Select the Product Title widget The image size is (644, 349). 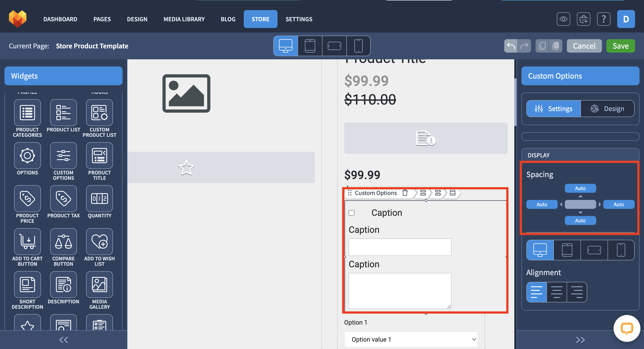tap(99, 156)
